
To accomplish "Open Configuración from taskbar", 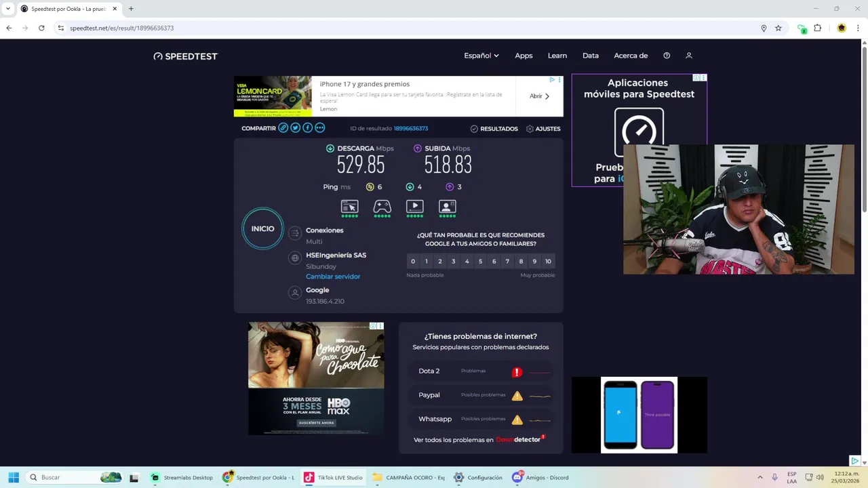I will (x=479, y=477).
